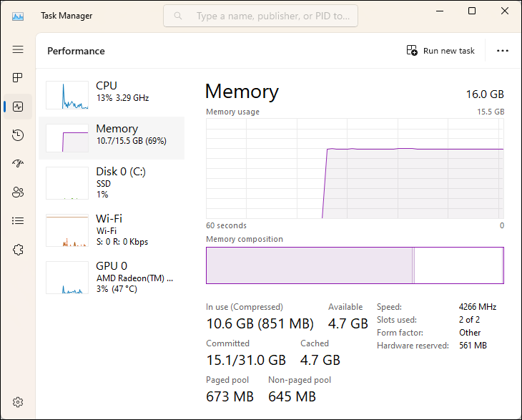This screenshot has width=522, height=420.
Task: Click the Memory composition label
Action: click(x=245, y=239)
